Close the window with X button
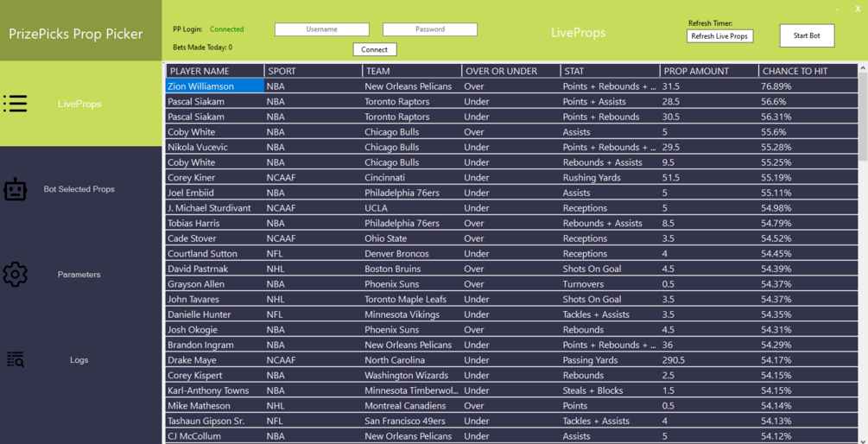This screenshot has width=868, height=444. click(x=858, y=9)
